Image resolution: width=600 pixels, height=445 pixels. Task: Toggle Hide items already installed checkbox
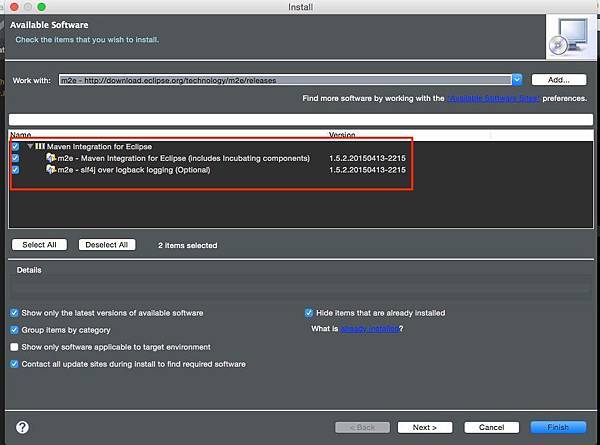[x=309, y=313]
